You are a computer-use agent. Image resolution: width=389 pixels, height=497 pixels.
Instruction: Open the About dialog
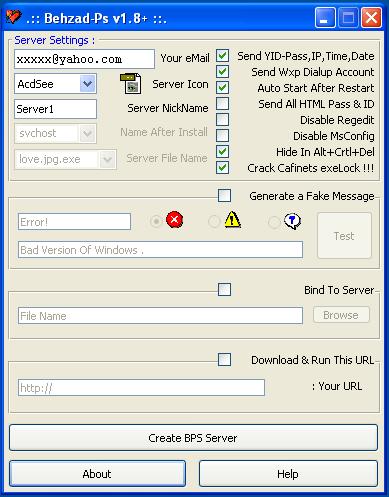click(x=97, y=474)
